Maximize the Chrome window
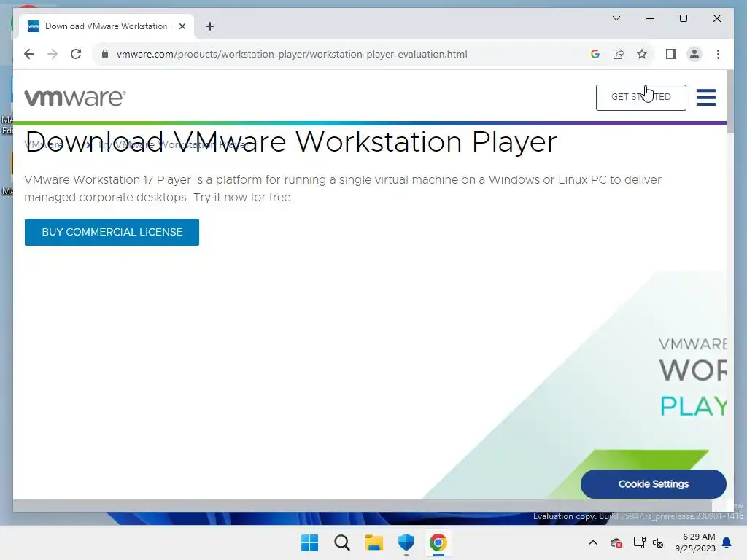Image resolution: width=747 pixels, height=560 pixels. pyautogui.click(x=683, y=18)
